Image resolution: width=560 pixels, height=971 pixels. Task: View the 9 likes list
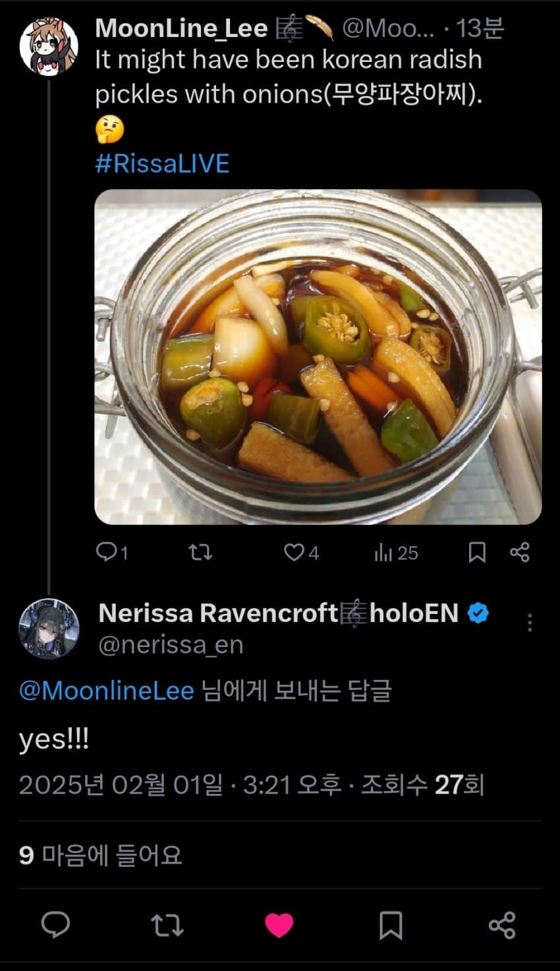100,855
